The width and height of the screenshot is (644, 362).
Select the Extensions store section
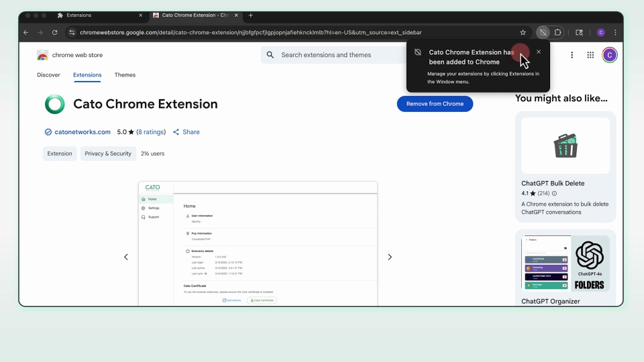pyautogui.click(x=87, y=75)
